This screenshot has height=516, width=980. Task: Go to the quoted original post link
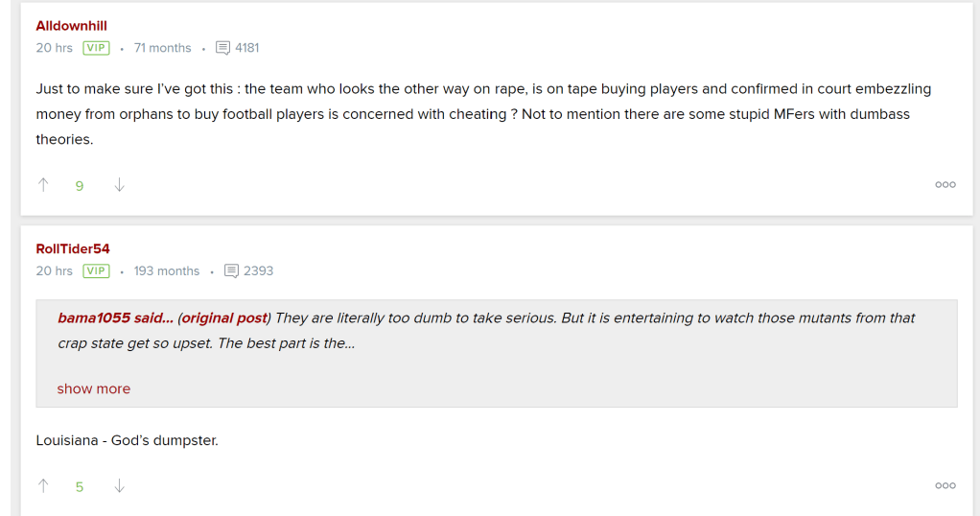click(224, 317)
